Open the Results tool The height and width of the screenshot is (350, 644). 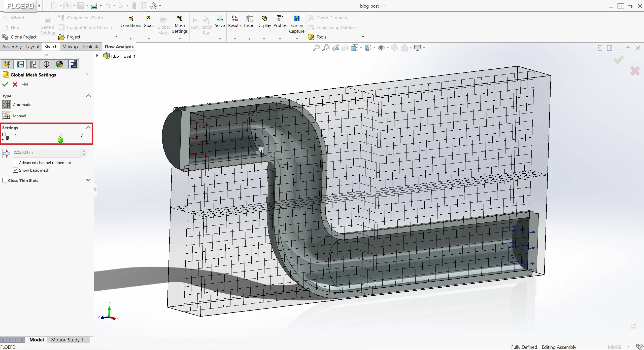235,22
